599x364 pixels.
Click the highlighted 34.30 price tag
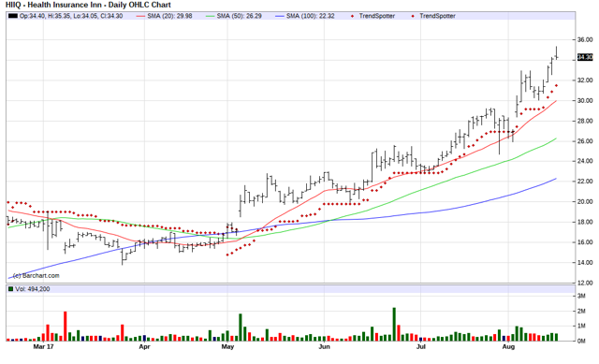click(585, 57)
